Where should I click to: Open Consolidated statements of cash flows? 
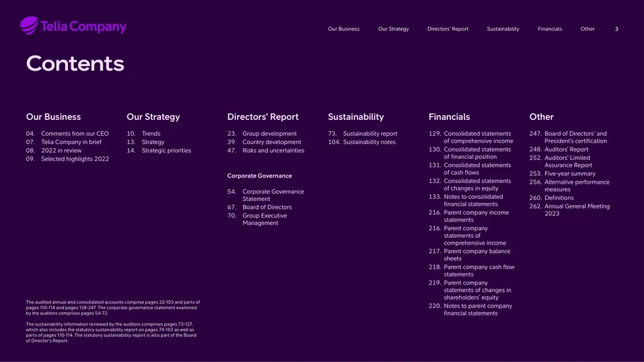[x=470, y=169]
